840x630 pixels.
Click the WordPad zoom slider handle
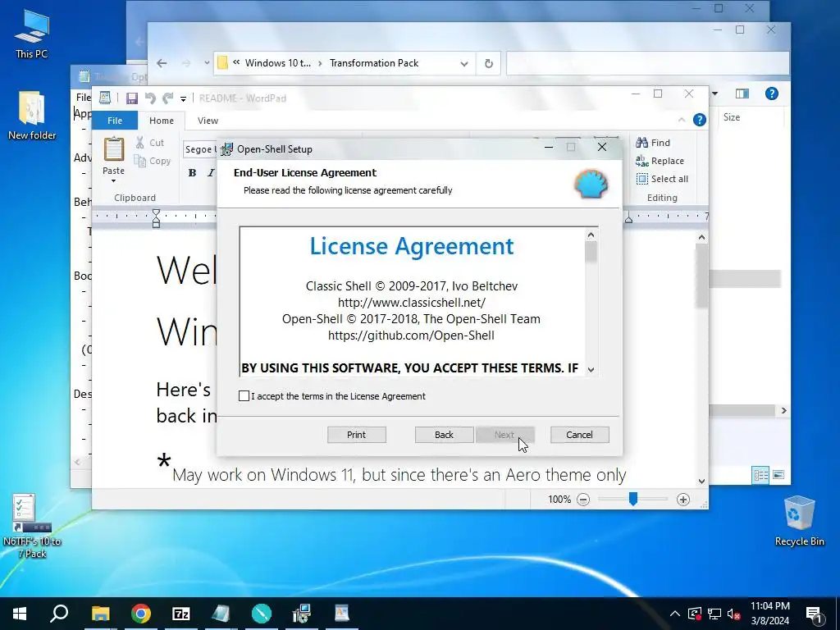click(x=632, y=500)
